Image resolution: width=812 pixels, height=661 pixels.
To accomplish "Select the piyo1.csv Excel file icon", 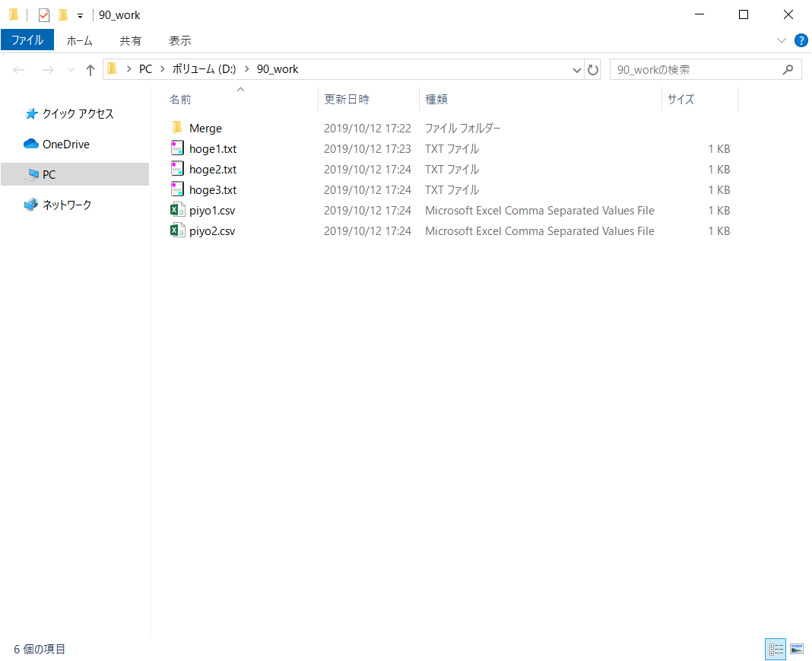I will tap(177, 210).
